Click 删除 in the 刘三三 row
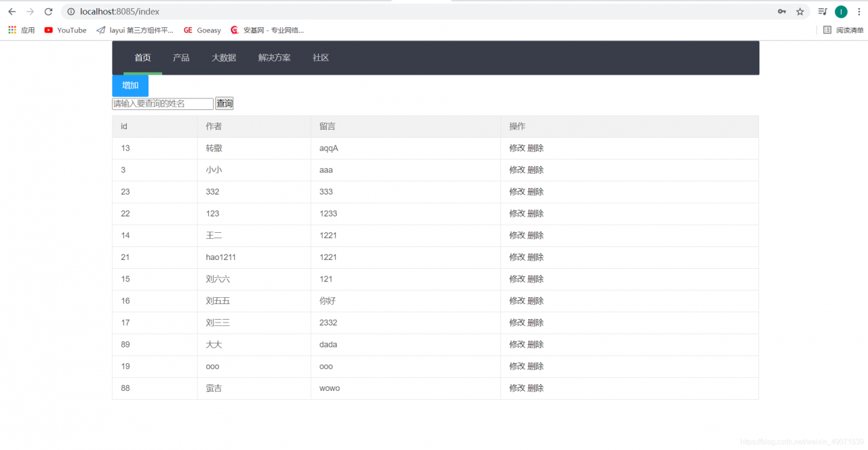The height and width of the screenshot is (450, 868). point(536,322)
